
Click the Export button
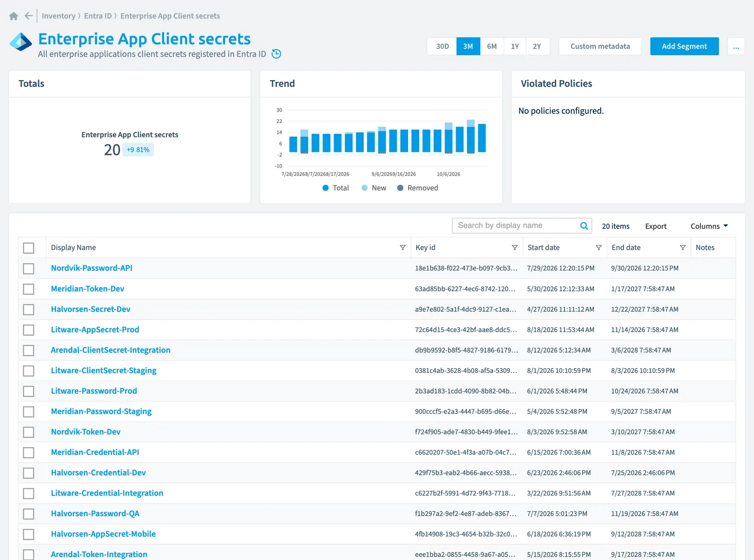pyautogui.click(x=656, y=226)
